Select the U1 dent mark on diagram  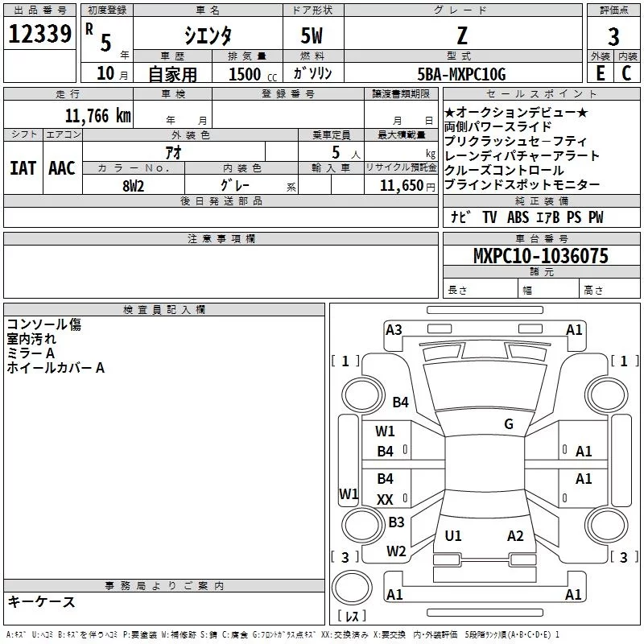453,535
